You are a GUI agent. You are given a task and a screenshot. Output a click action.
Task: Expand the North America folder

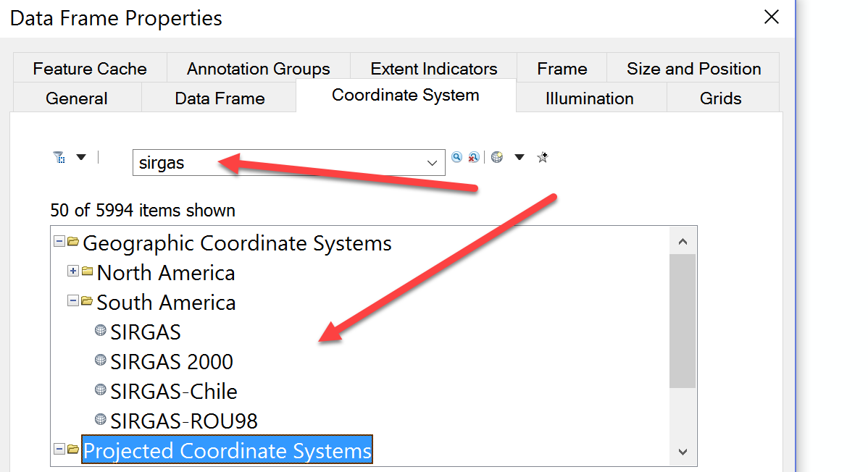pos(72,271)
